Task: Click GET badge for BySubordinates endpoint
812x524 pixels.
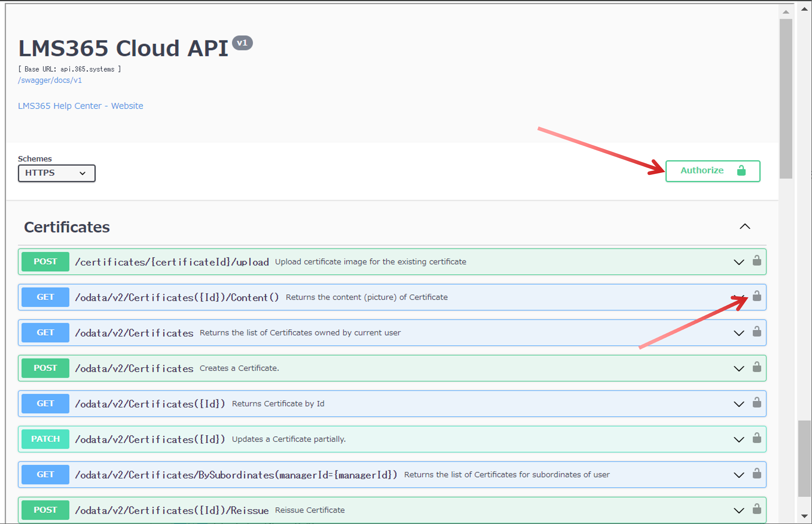Action: coord(45,474)
